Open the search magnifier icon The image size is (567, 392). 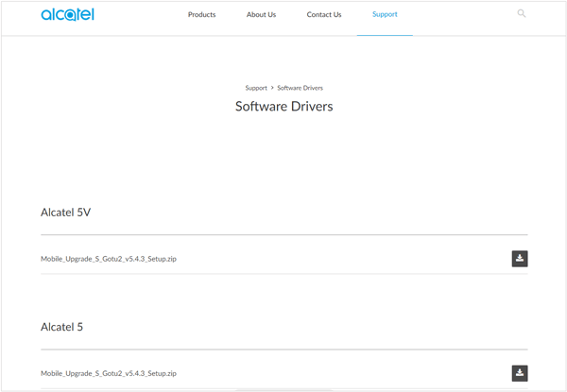point(521,14)
